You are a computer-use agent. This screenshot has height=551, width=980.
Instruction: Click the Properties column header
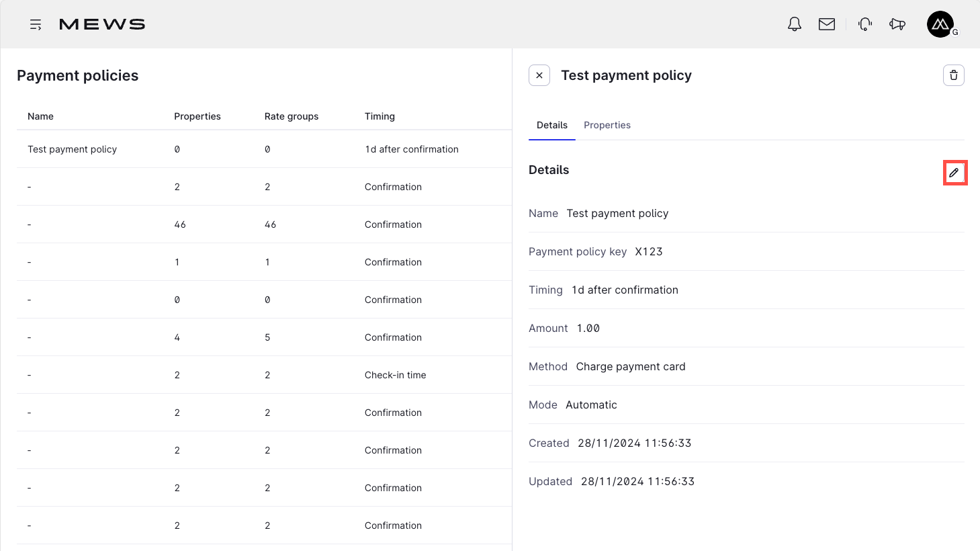click(197, 116)
